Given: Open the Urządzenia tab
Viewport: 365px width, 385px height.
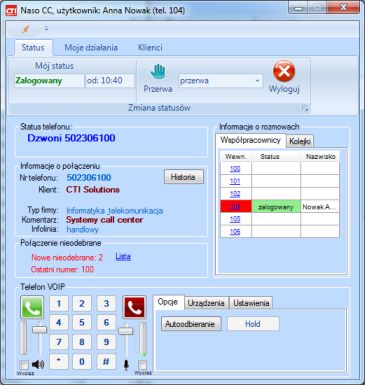Looking at the screenshot, I should pyautogui.click(x=206, y=303).
